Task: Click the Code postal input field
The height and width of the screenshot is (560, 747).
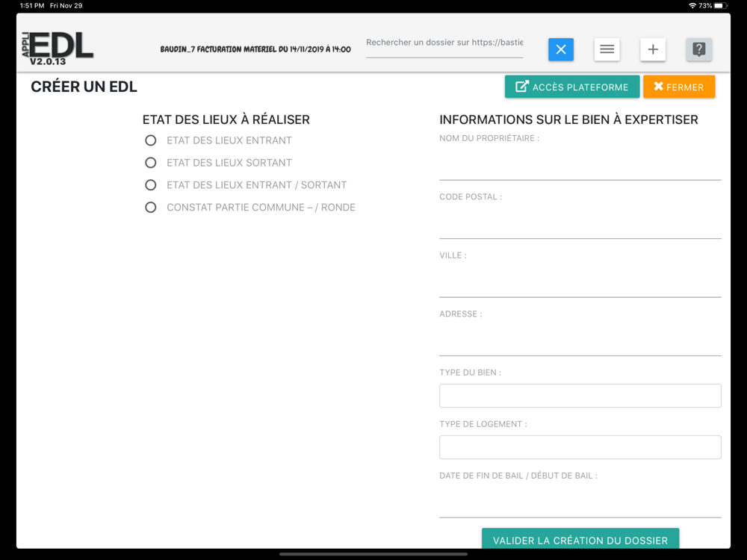Action: coord(580,223)
